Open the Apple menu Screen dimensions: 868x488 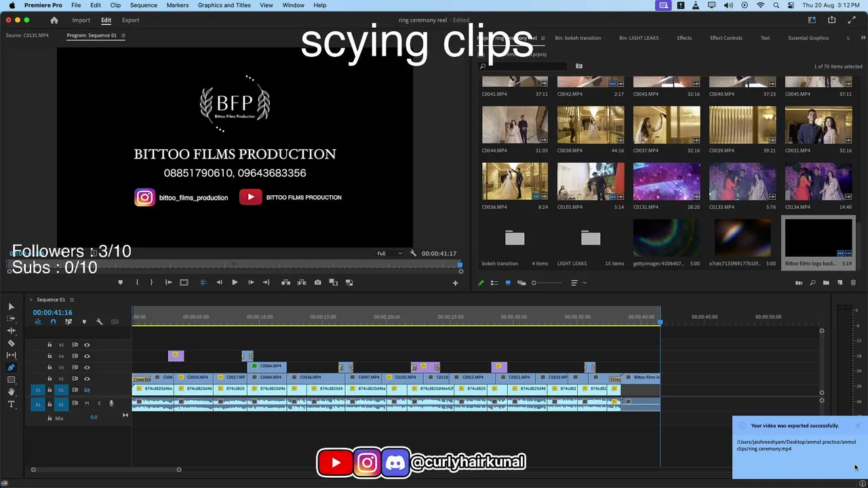pyautogui.click(x=12, y=5)
